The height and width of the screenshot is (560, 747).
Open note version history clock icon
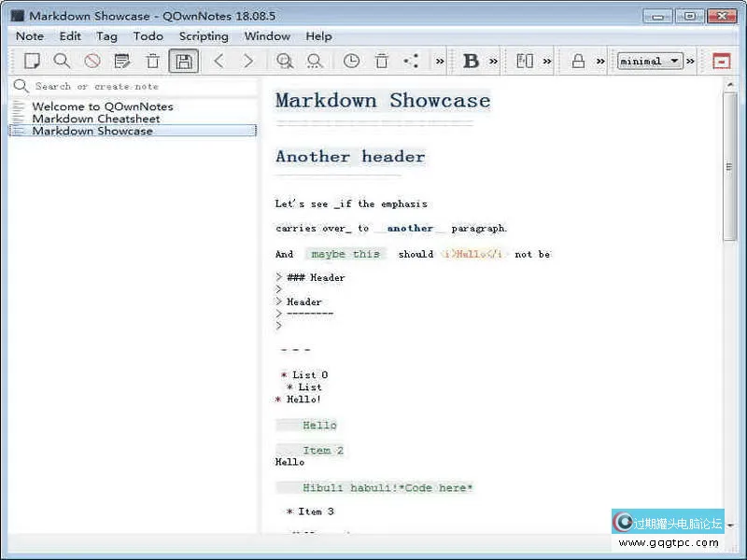351,62
